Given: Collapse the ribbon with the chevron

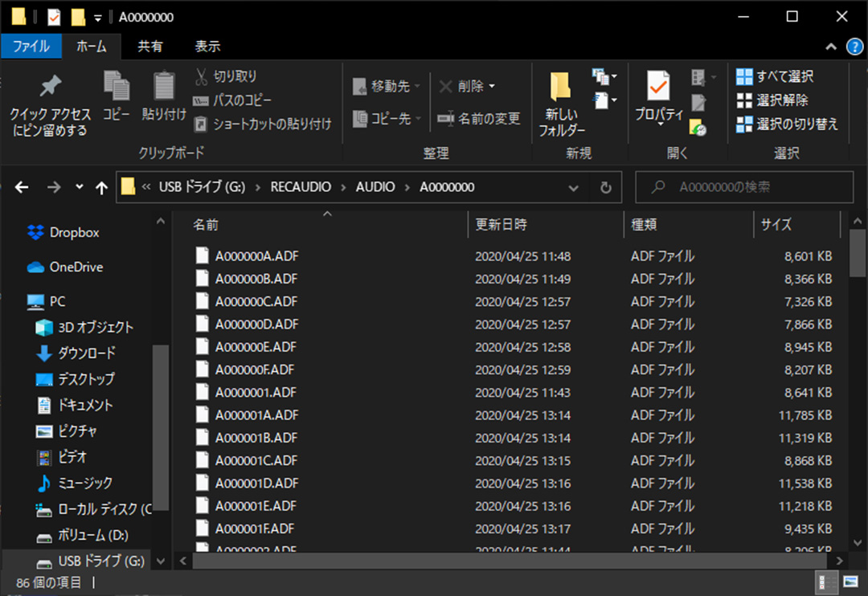Looking at the screenshot, I should coord(831,47).
